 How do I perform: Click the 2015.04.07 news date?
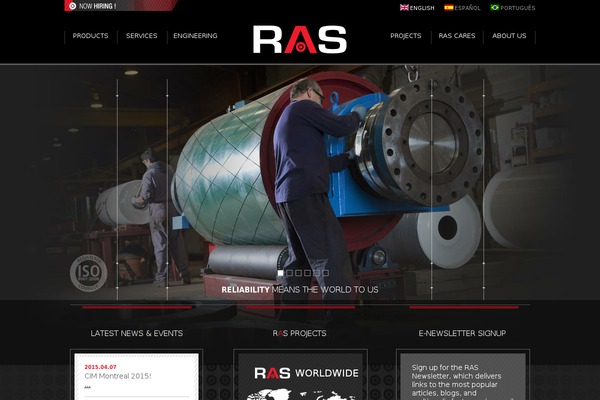(100, 367)
